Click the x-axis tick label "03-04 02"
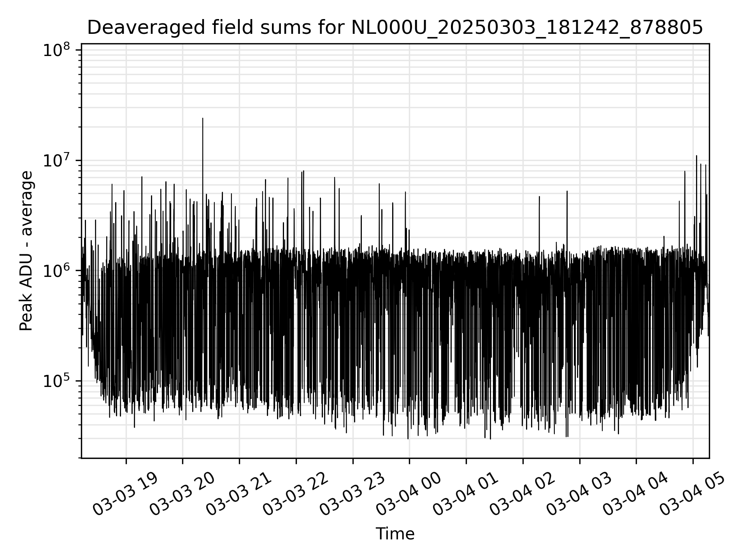 522,494
